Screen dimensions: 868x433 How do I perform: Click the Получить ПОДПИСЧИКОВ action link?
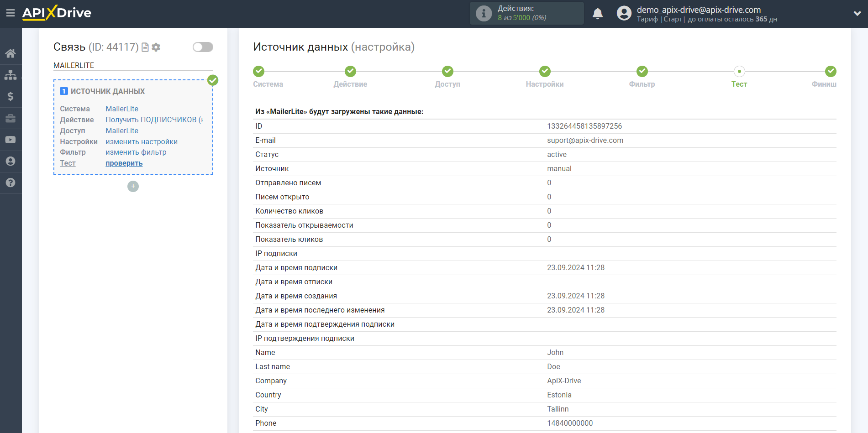pyautogui.click(x=154, y=120)
